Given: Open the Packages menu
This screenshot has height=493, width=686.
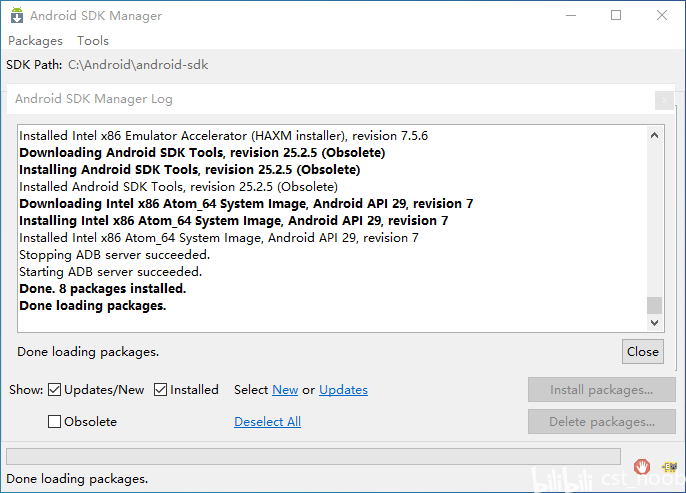Looking at the screenshot, I should click(x=35, y=41).
